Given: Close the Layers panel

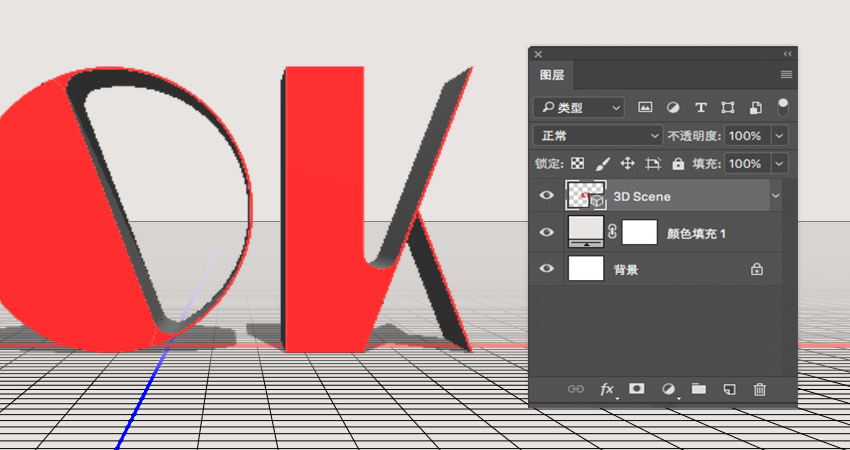Looking at the screenshot, I should point(538,54).
